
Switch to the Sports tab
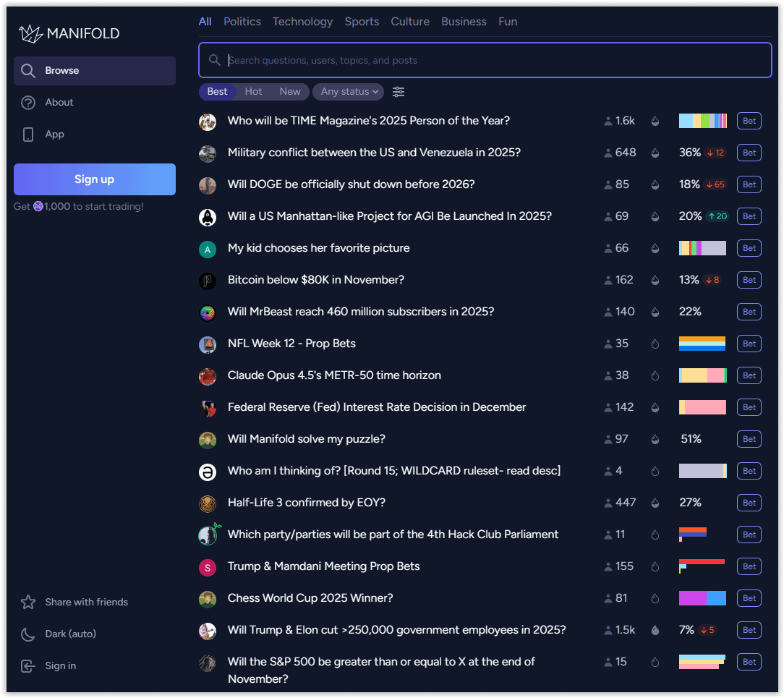point(362,22)
